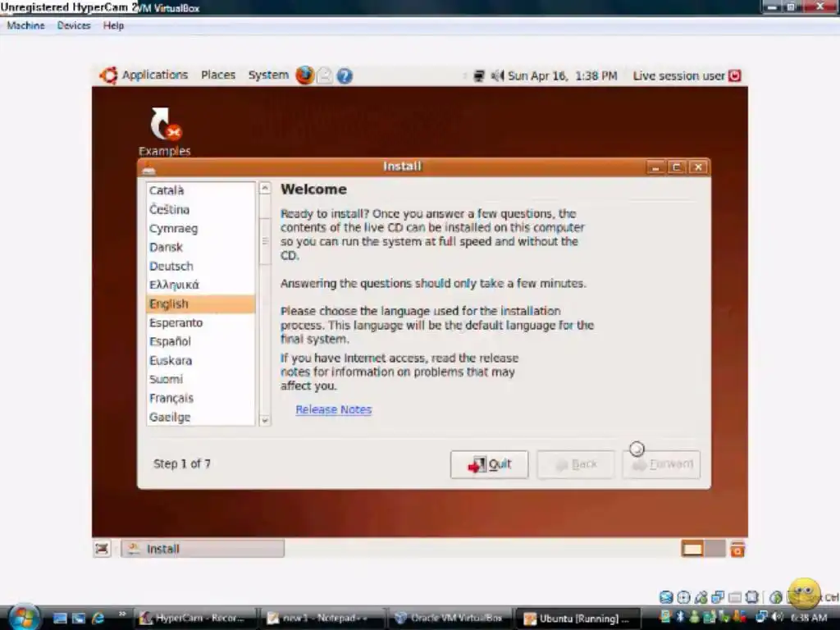Click the VirtualBox optical disk status icon

[683, 597]
